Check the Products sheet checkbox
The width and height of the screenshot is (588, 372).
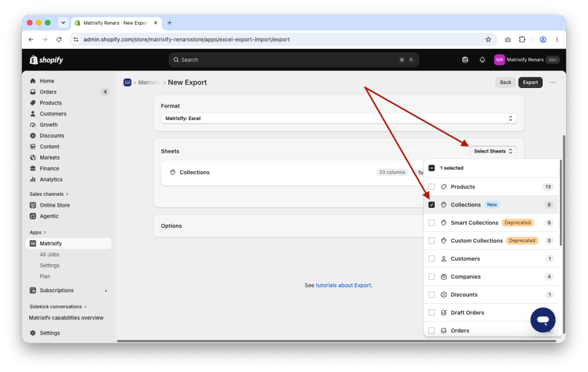(432, 187)
